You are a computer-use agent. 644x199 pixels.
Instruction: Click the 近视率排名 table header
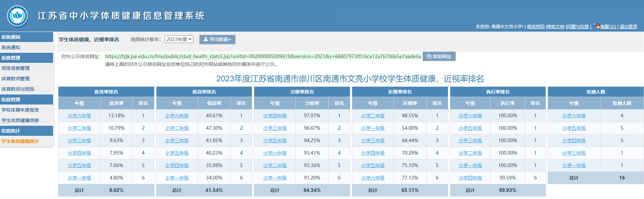(x=400, y=92)
